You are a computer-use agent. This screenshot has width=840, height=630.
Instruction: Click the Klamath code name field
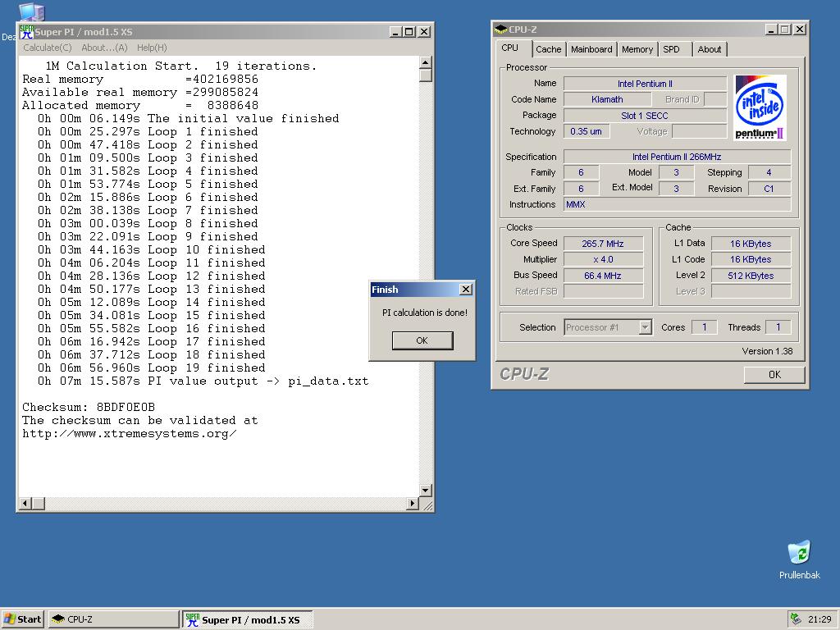pyautogui.click(x=607, y=99)
